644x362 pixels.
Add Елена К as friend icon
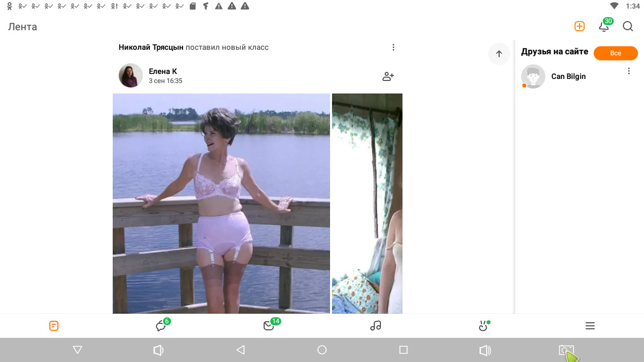[388, 76]
